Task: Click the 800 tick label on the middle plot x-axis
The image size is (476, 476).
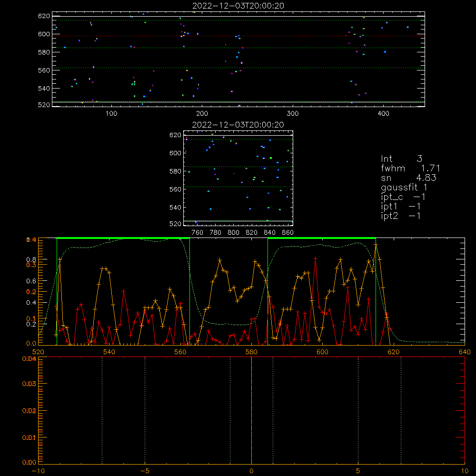Action: [x=233, y=233]
